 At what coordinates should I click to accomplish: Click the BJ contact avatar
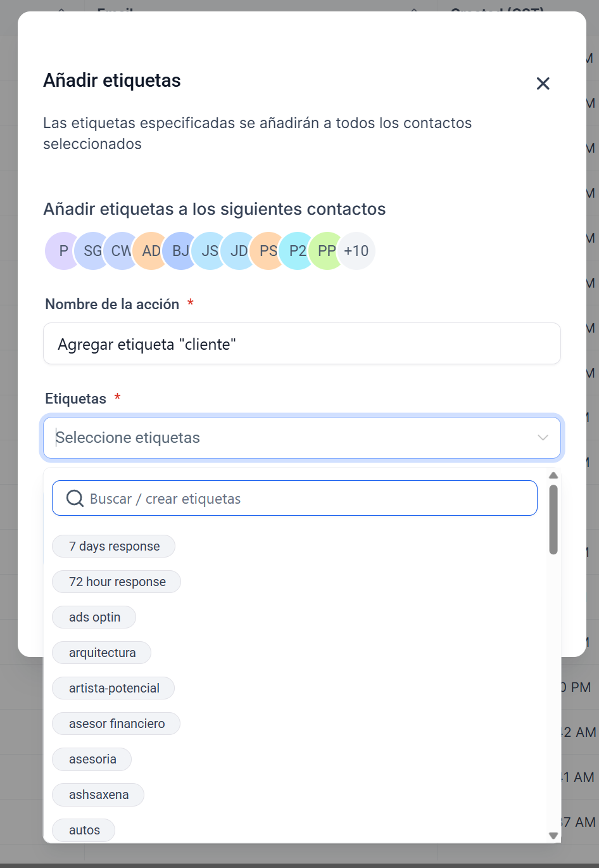pyautogui.click(x=180, y=251)
